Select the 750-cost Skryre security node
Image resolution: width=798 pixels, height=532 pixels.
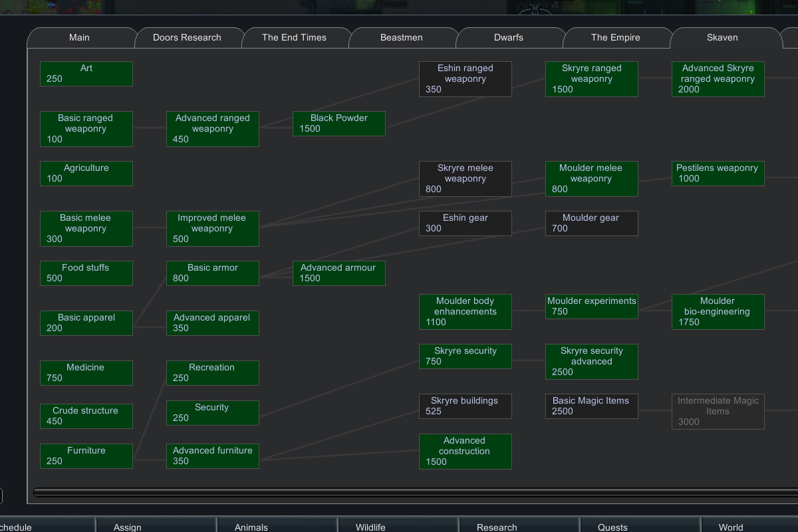pos(465,356)
